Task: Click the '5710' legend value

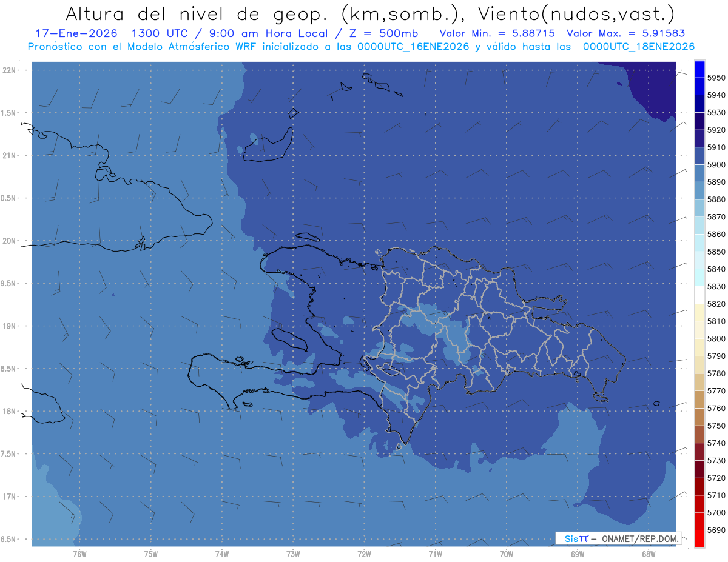Action: click(716, 495)
